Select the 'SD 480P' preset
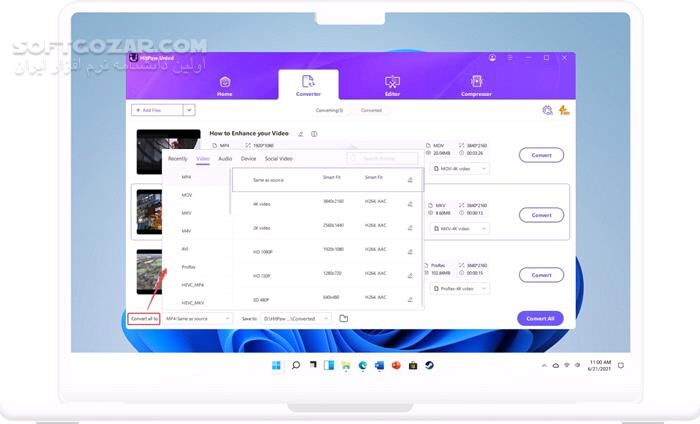Viewport: 700px width, 424px height. click(x=327, y=299)
